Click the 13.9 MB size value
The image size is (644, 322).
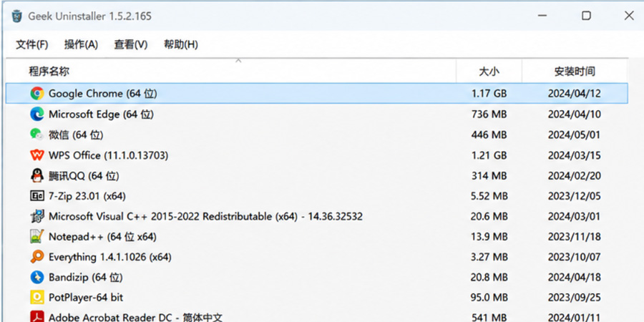pyautogui.click(x=489, y=237)
